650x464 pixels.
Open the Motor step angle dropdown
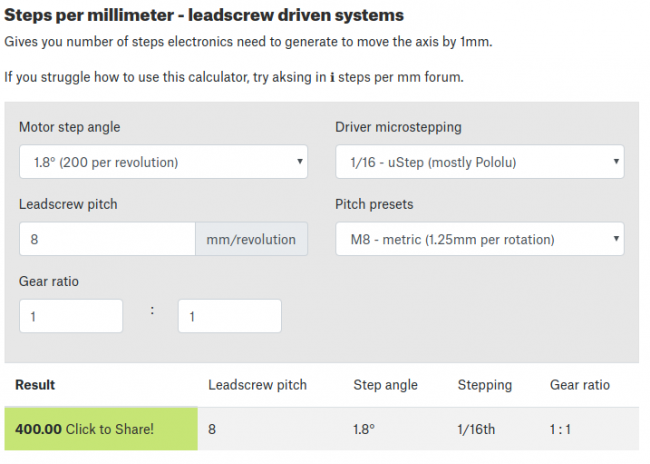pos(163,161)
